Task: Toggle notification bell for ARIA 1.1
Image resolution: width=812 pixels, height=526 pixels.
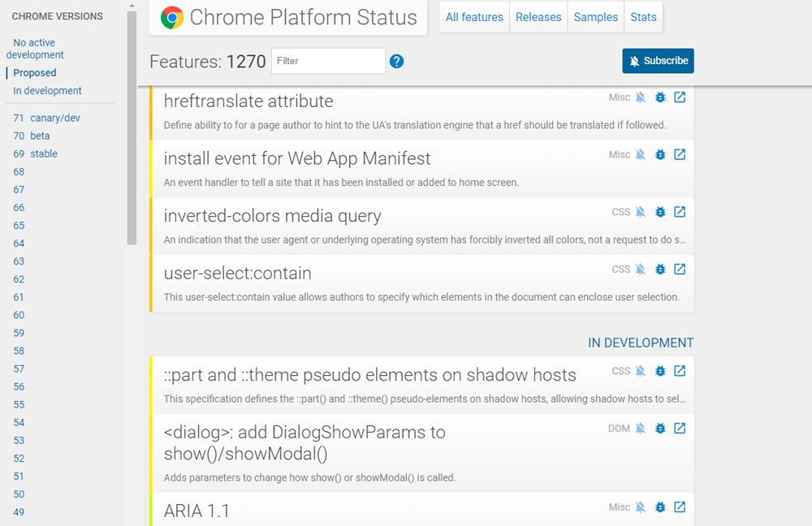Action: [x=641, y=507]
